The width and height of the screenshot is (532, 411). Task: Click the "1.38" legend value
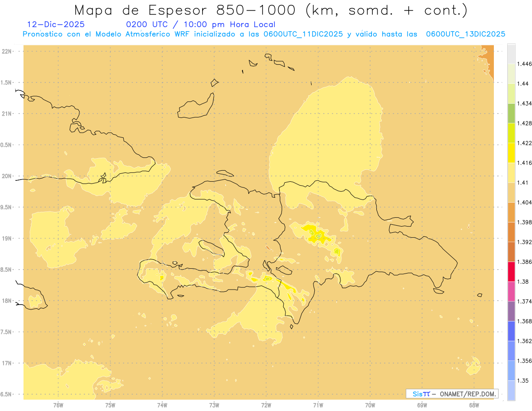tap(523, 282)
